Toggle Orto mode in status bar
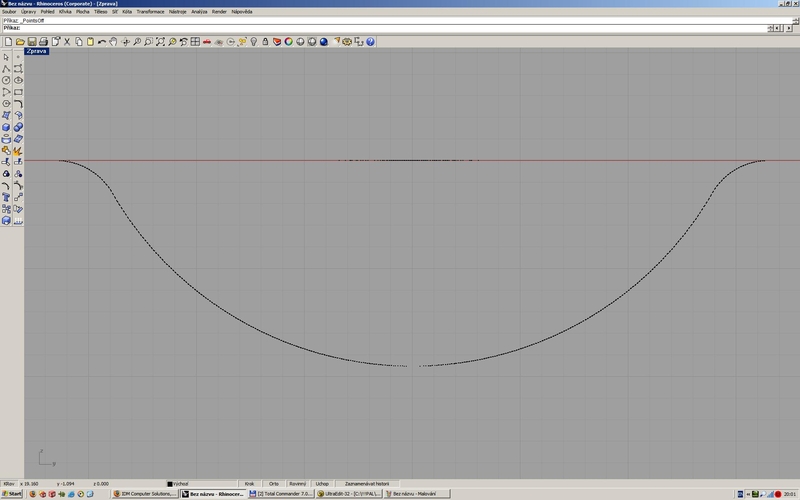This screenshot has height=500, width=800. click(274, 482)
